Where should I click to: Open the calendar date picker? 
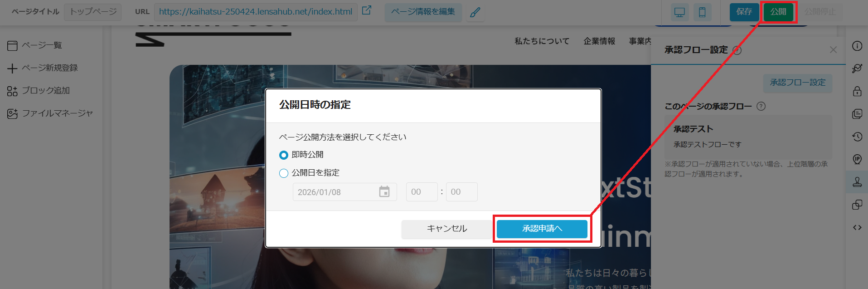384,192
